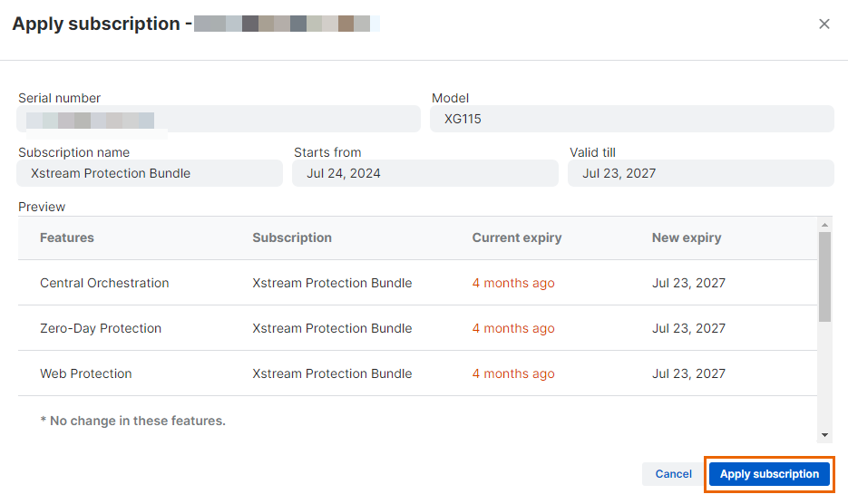Click the Serial number field
This screenshot has height=504, width=848.
click(219, 120)
